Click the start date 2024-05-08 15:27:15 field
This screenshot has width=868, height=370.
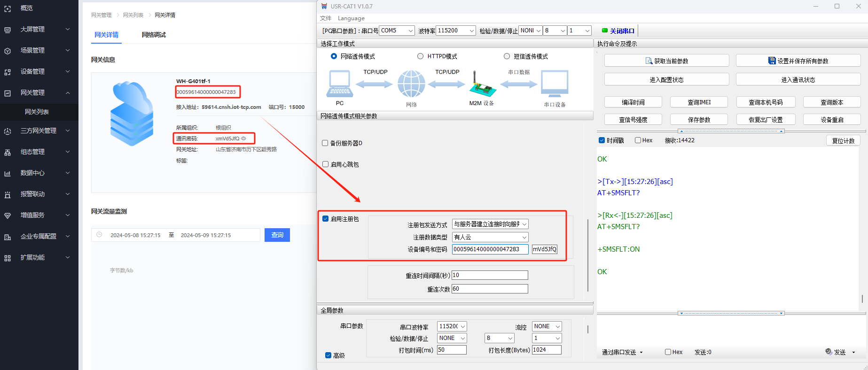coord(135,235)
